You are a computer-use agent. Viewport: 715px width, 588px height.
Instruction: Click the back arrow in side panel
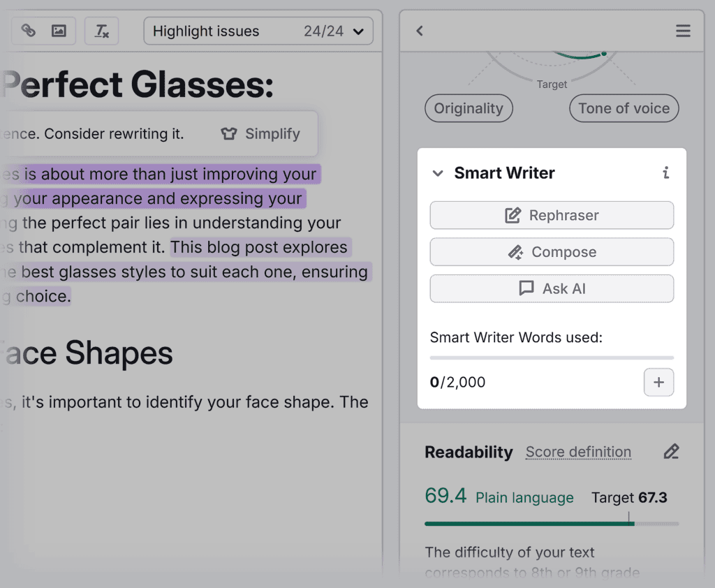(x=420, y=31)
